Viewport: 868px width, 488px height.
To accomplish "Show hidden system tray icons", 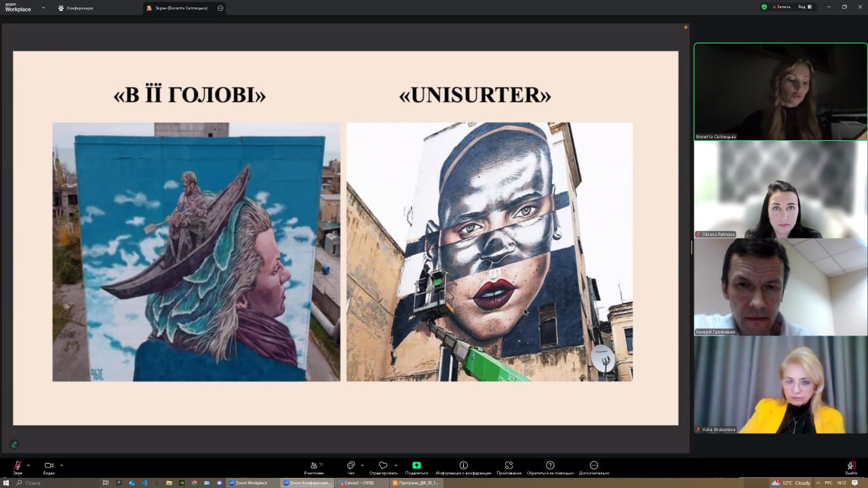I will point(817,483).
